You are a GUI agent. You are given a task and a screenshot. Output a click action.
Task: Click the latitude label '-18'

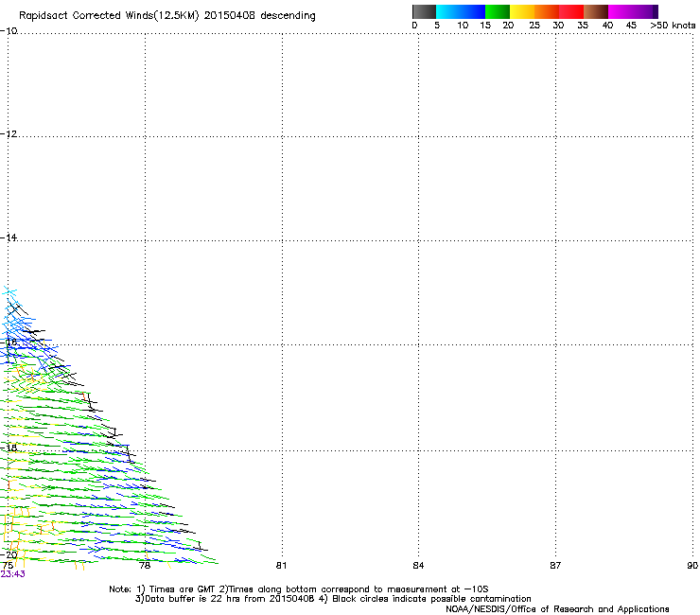point(9,448)
